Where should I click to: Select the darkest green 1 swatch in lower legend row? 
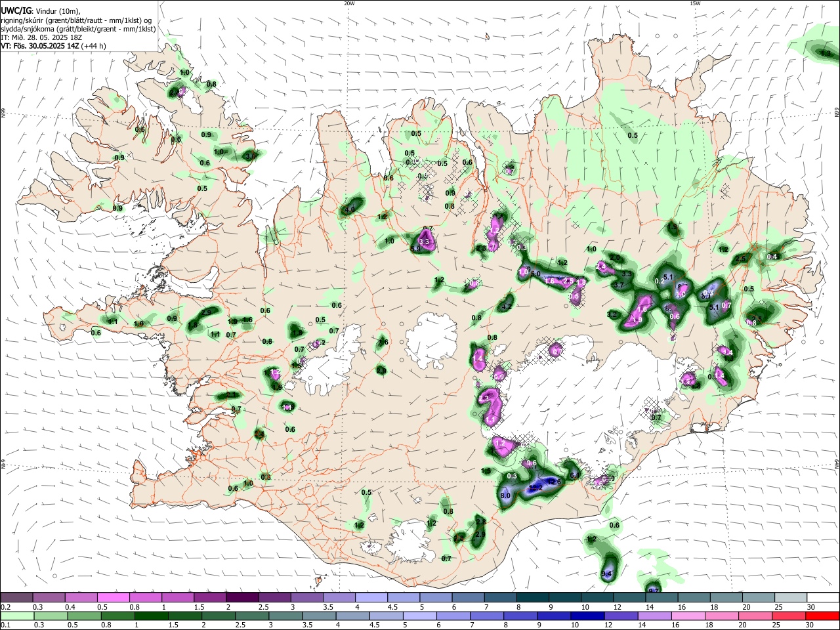click(x=151, y=616)
